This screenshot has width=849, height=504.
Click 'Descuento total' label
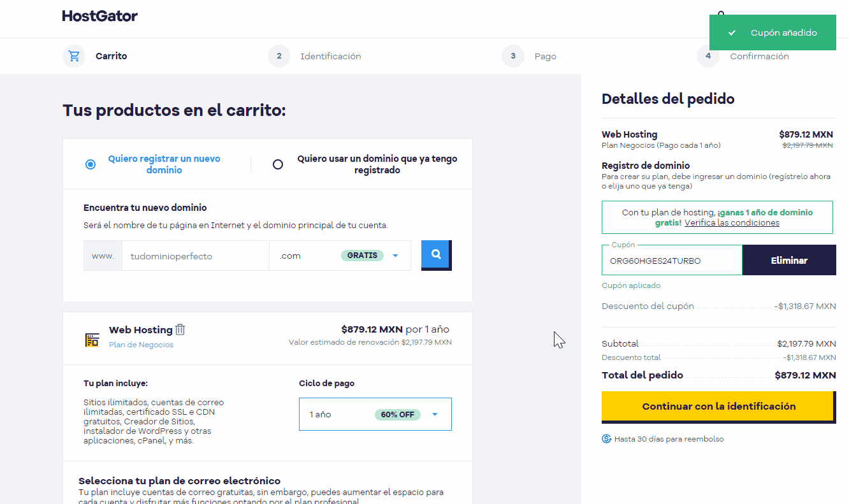coord(631,357)
